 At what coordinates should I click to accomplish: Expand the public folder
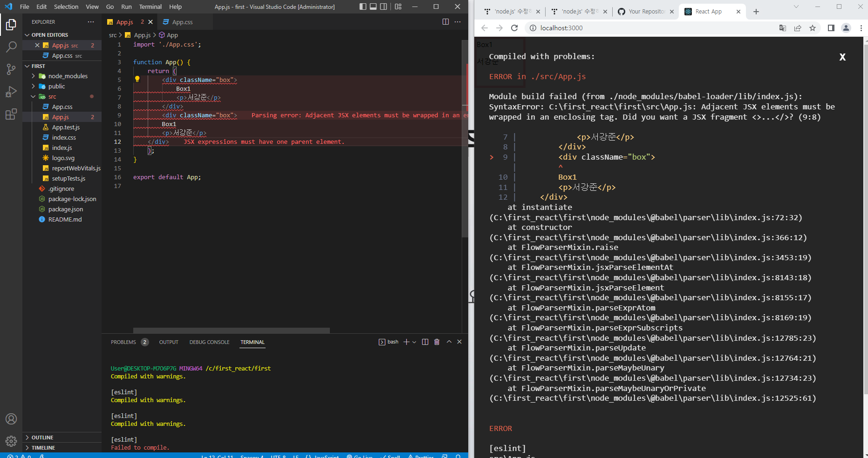pyautogui.click(x=62, y=86)
